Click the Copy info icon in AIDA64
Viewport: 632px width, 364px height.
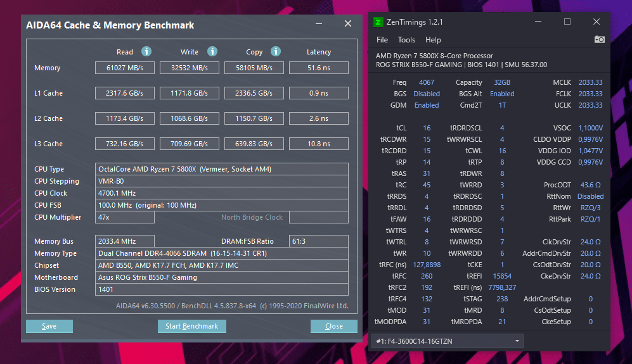(x=276, y=51)
